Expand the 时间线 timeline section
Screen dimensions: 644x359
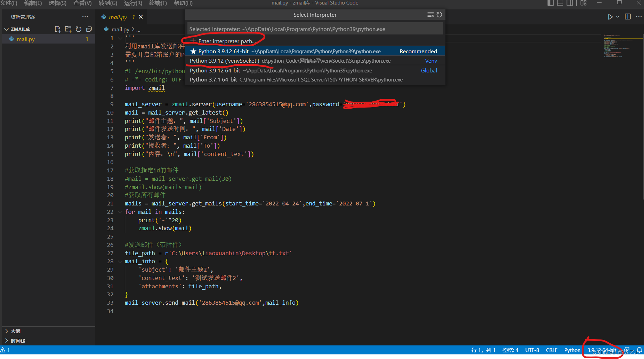pos(49,341)
